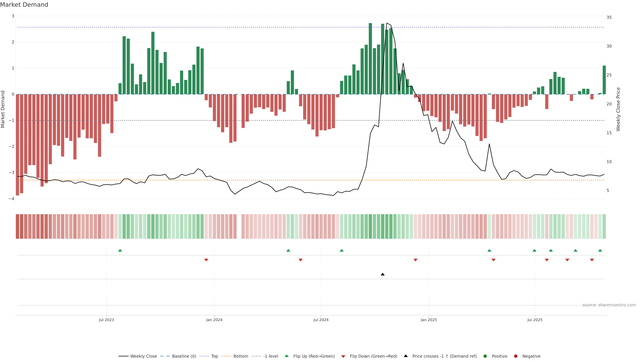644x362 pixels.
Task: Click the darkest red heatmap cell at far left
Action: pyautogui.click(x=17, y=226)
